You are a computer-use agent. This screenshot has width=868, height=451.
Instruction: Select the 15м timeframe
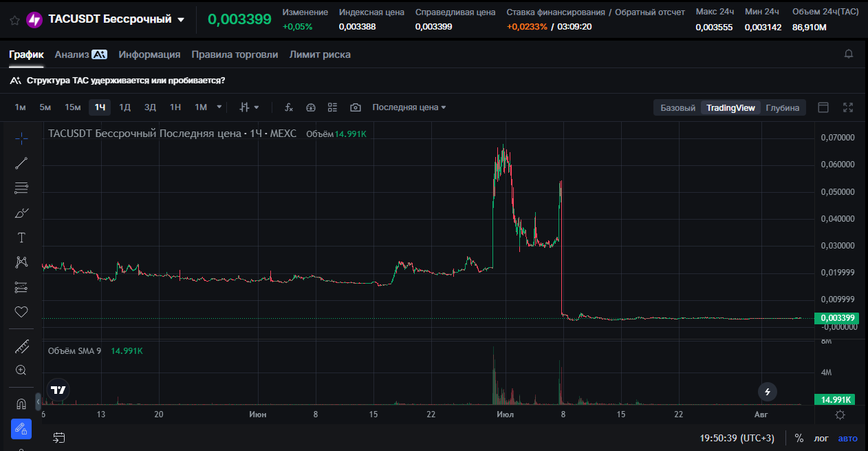[72, 107]
